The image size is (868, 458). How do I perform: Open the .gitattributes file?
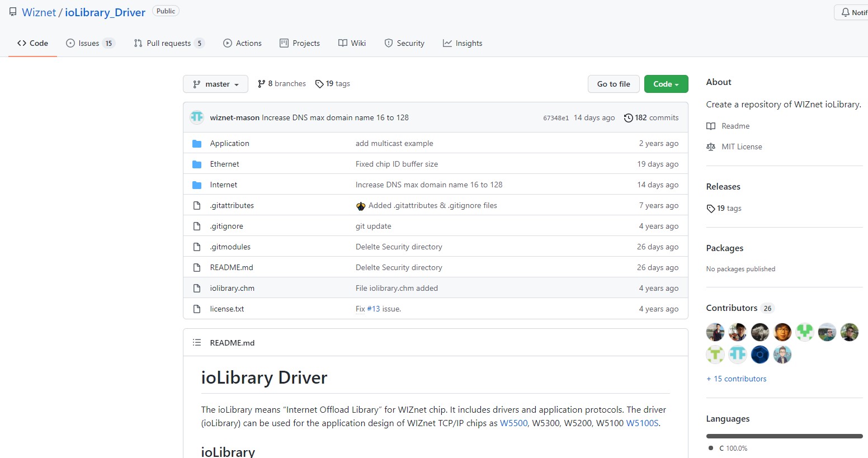232,205
